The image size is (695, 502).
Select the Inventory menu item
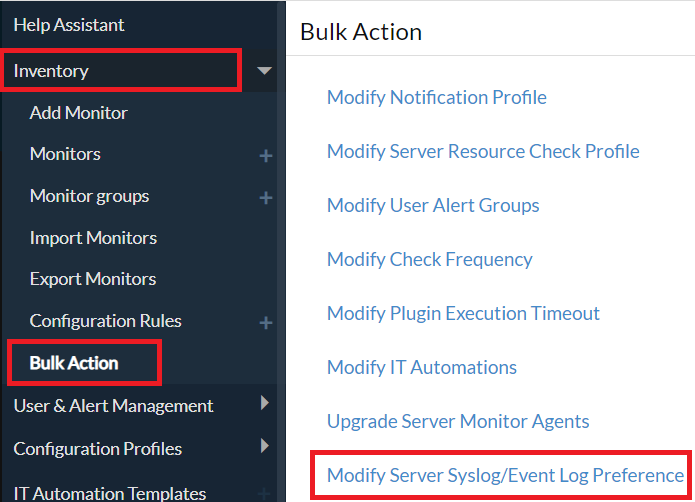tap(51, 71)
